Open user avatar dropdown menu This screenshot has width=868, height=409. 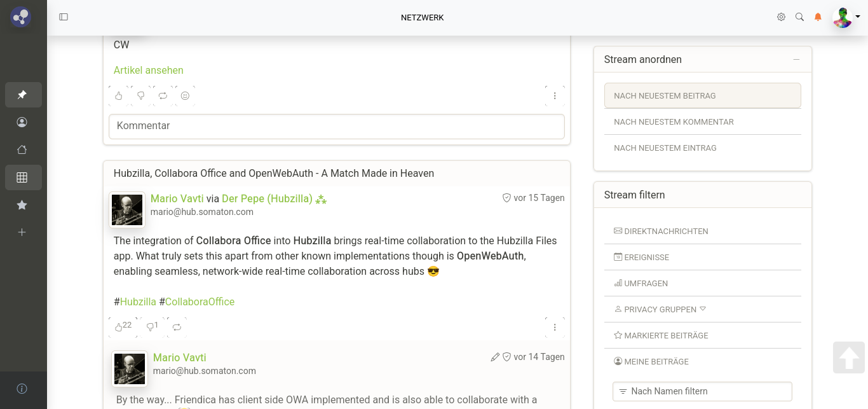846,17
